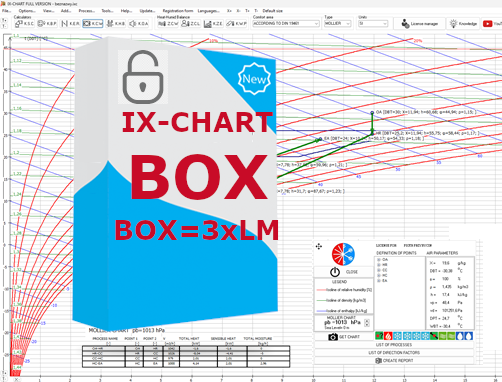
Task: Open the Update menu
Action: pyautogui.click(x=147, y=11)
